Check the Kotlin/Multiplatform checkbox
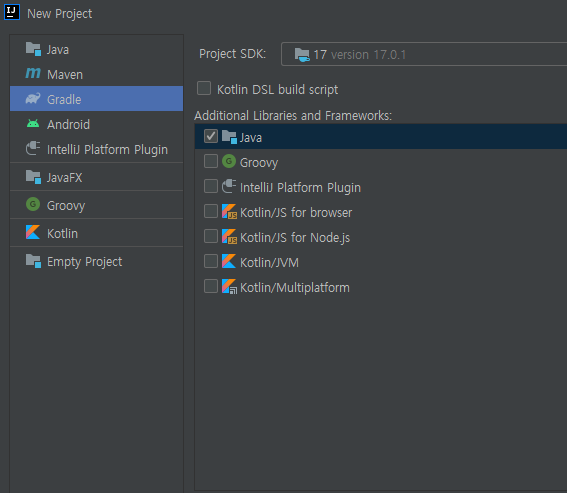The width and height of the screenshot is (567, 493). tap(211, 286)
